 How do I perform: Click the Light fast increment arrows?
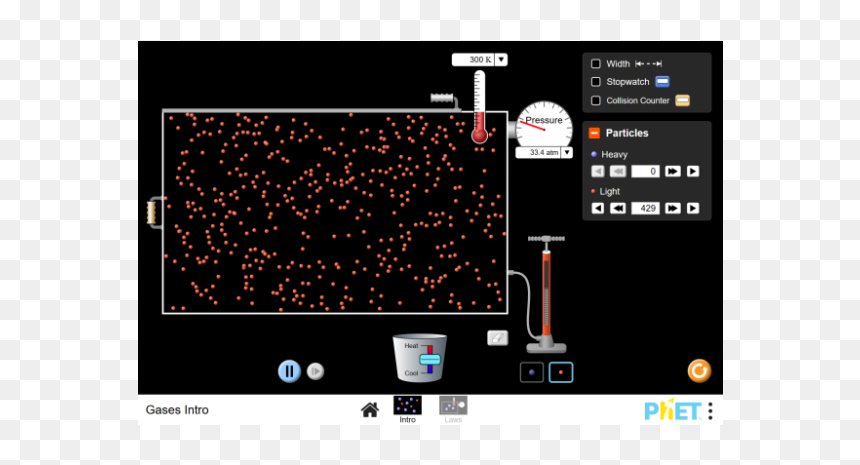pos(672,208)
